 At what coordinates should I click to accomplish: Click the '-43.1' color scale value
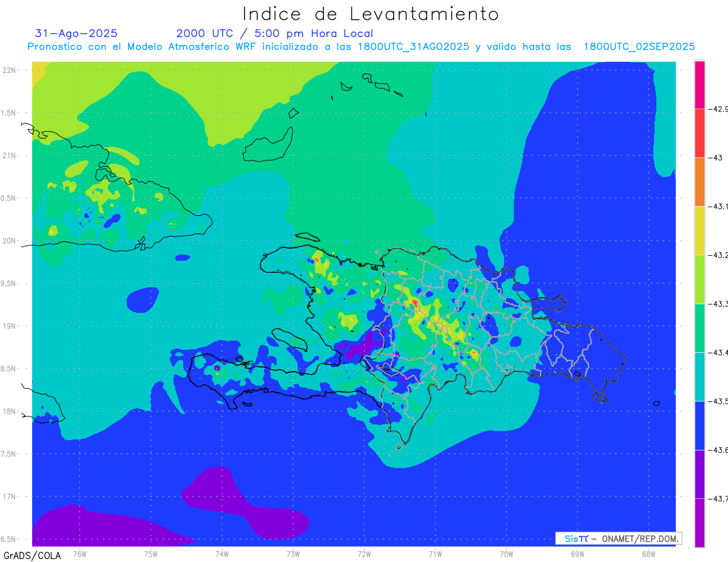tap(718, 207)
